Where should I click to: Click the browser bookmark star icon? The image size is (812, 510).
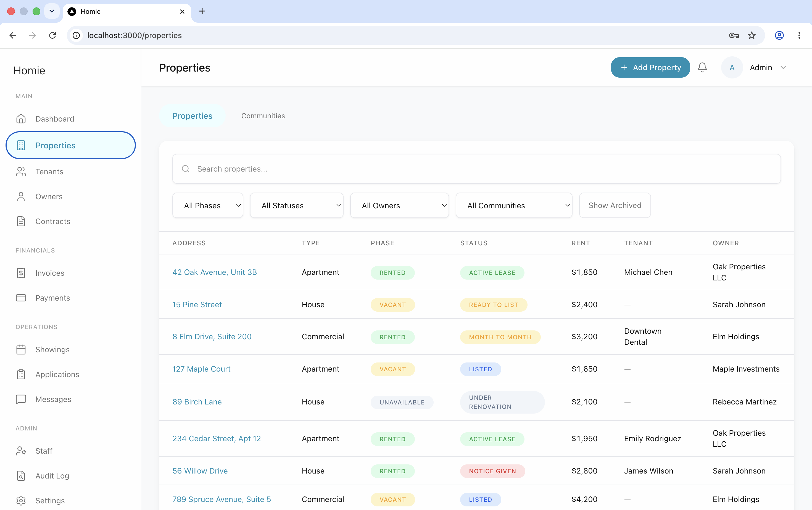tap(752, 35)
